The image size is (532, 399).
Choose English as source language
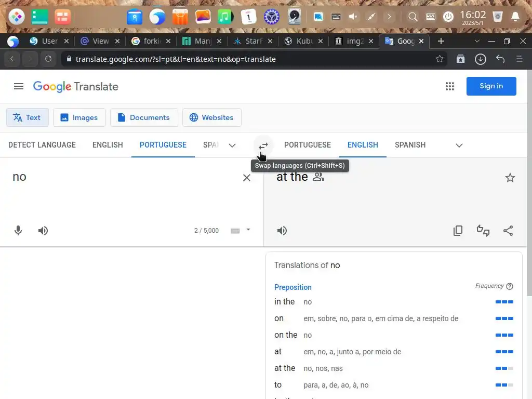[108, 145]
